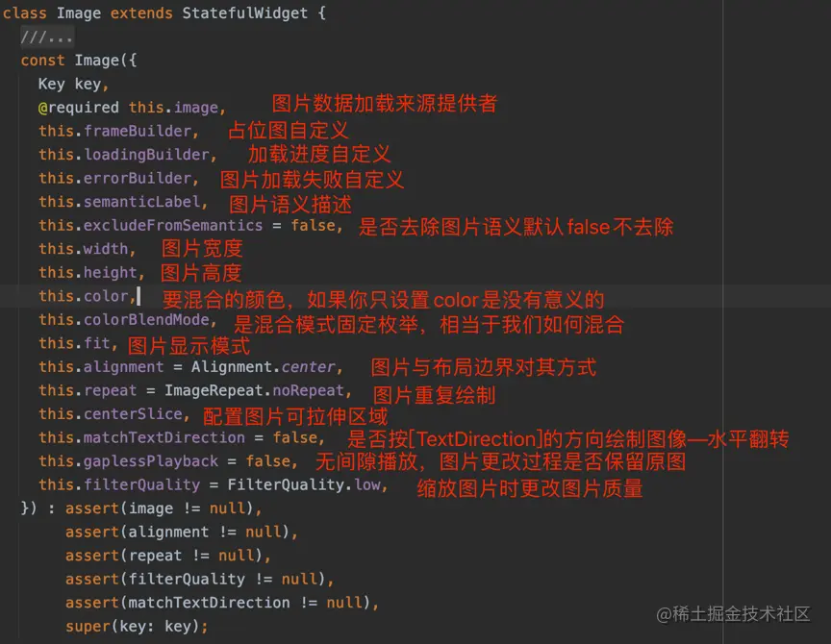This screenshot has height=644, width=831.
Task: Click 'this.gaplessPlayback = false,' line
Action: point(168,461)
